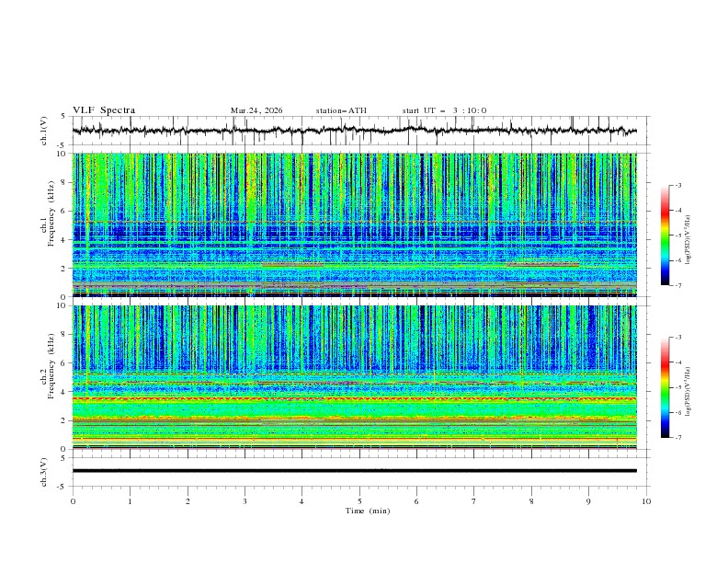Click the upper PSD color scale bar
The image size is (728, 563).
665,236
